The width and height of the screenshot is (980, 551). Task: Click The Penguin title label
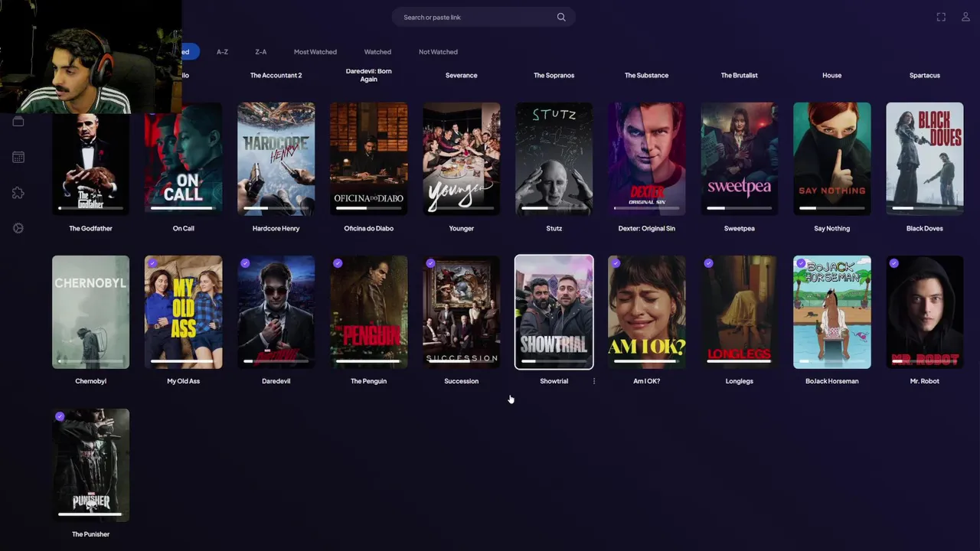tap(368, 381)
